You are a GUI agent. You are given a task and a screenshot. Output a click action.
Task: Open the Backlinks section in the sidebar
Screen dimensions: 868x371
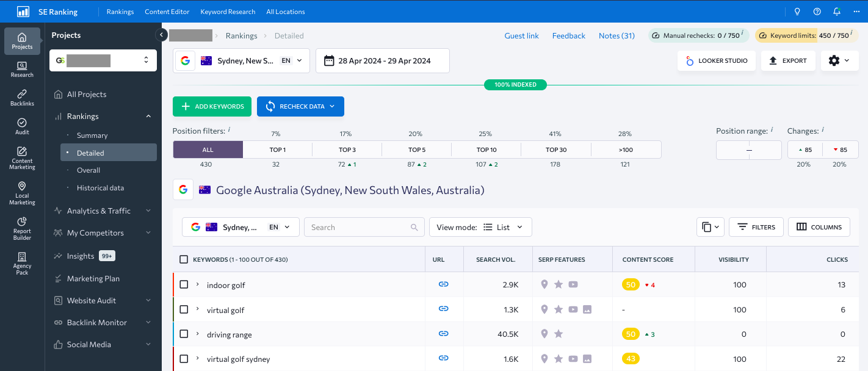(22, 98)
